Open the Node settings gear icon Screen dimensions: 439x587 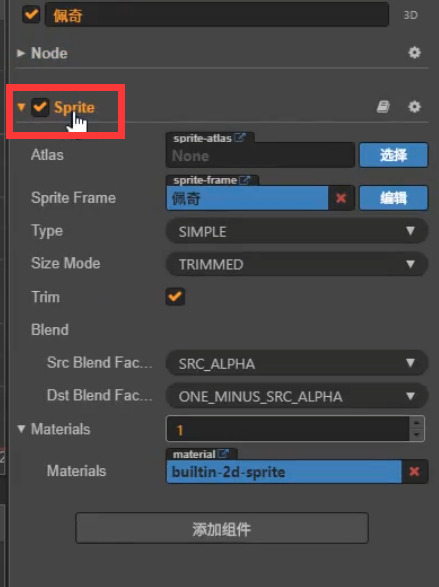click(x=414, y=53)
